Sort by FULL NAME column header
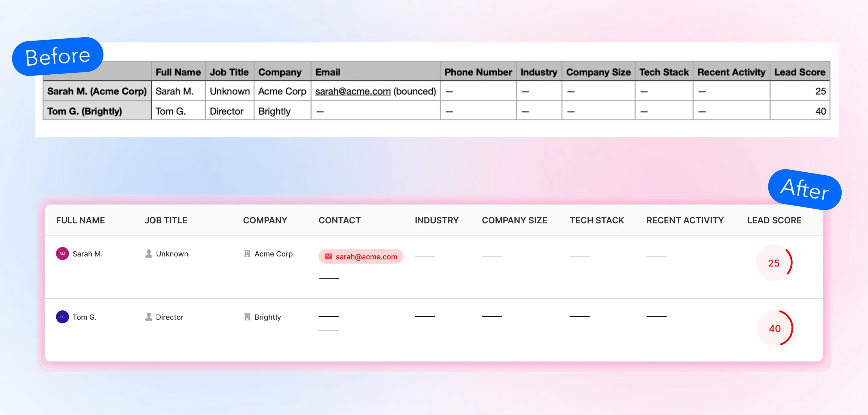The height and width of the screenshot is (415, 868). point(80,220)
